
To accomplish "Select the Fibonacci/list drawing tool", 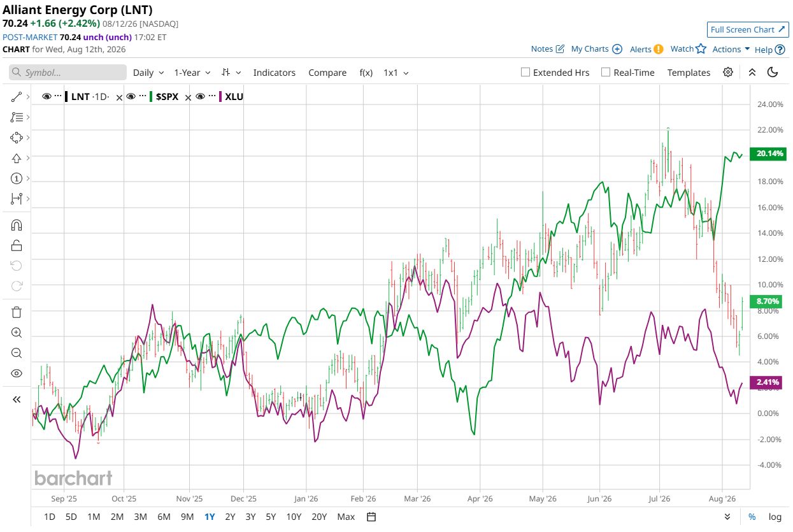I will tap(17, 117).
